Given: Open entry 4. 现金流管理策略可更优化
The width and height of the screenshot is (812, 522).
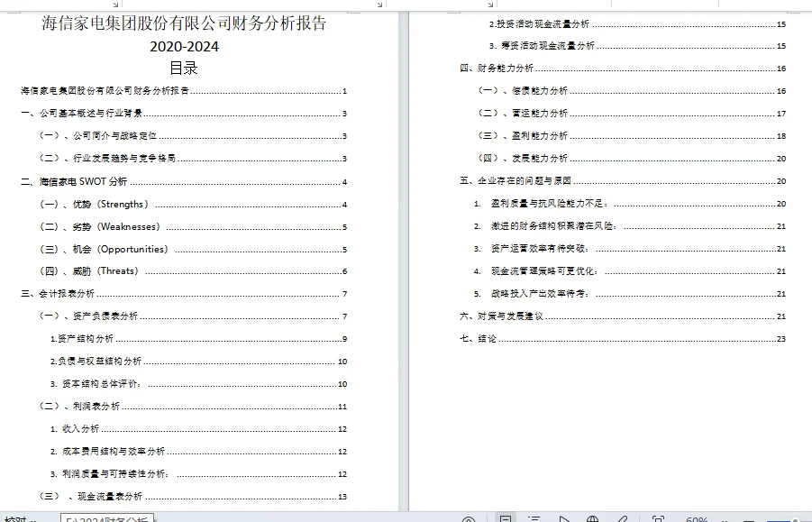Looking at the screenshot, I should 630,270.
